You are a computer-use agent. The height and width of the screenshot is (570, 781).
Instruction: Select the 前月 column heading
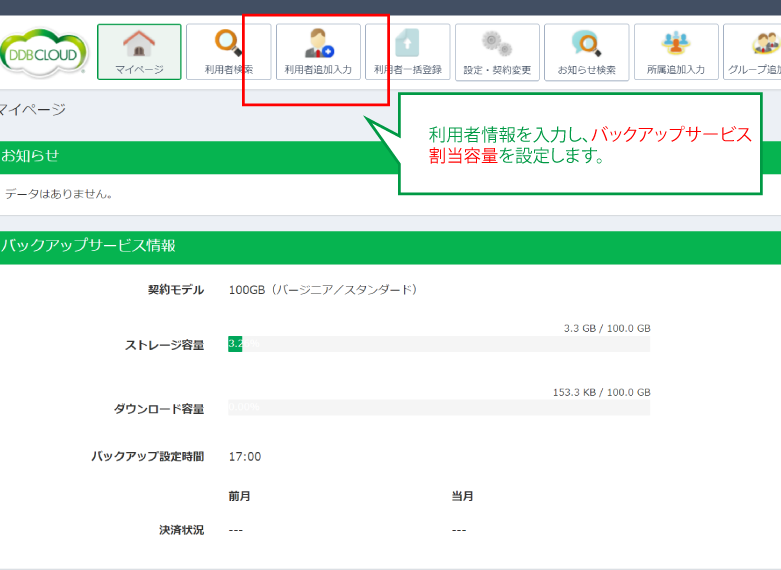click(239, 496)
